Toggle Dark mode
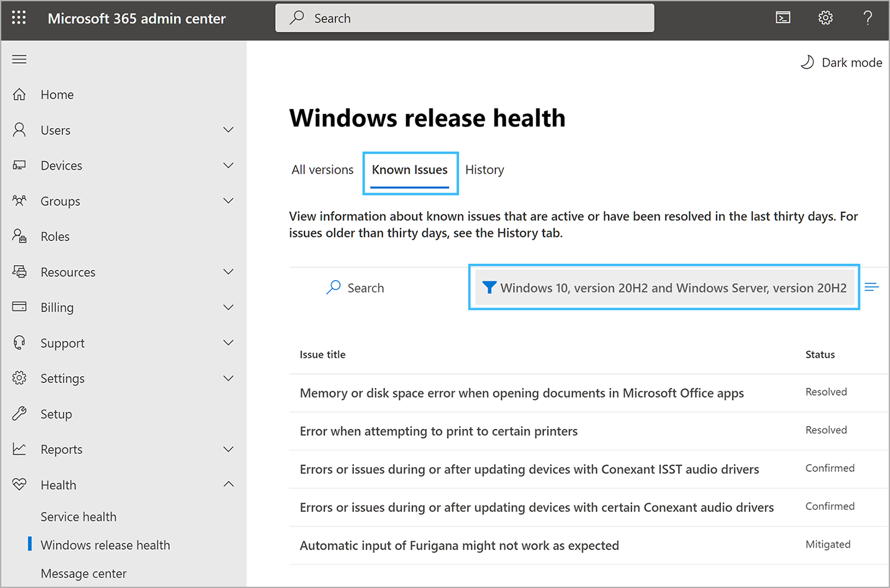 point(841,62)
